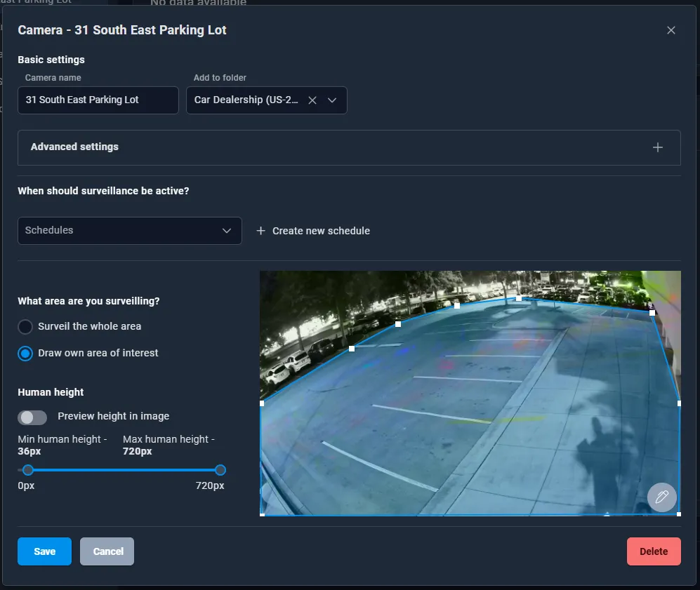700x590 pixels.
Task: Cancel the camera settings changes
Action: tap(107, 551)
